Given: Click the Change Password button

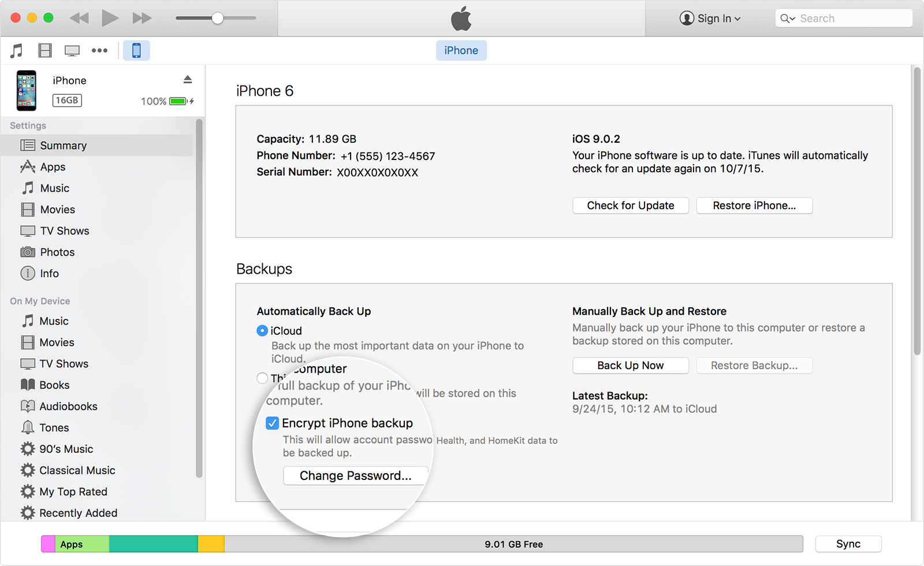Looking at the screenshot, I should [x=356, y=476].
